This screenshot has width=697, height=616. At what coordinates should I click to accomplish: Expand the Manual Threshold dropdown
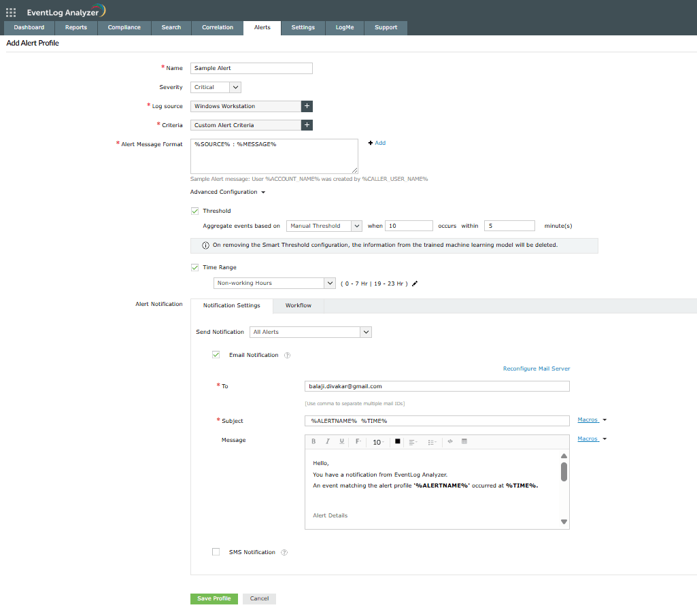pos(356,226)
